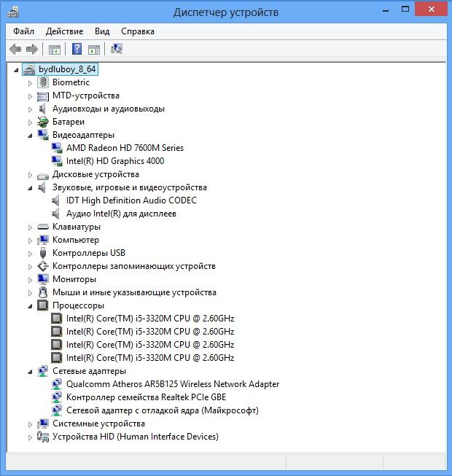Select Сетевой адаптер с отладкой ядра entry
Screen dimensions: 452x476
[x=163, y=410]
